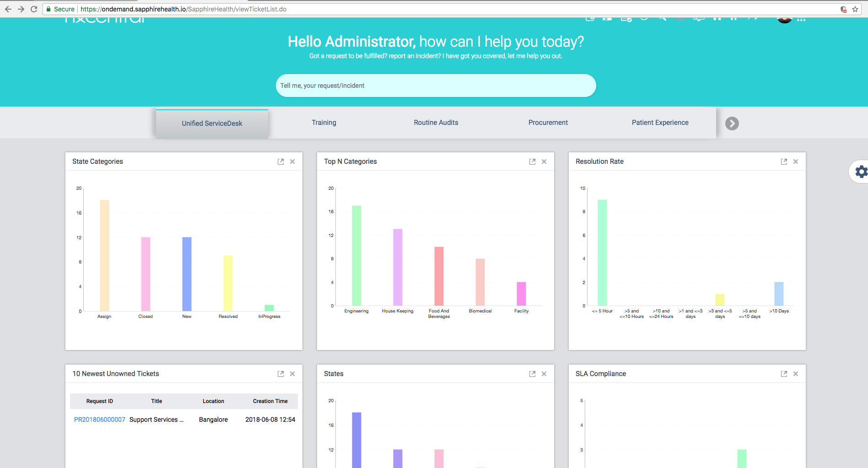
Task: Click the House Keeping bar in Top N Categories
Action: click(398, 267)
